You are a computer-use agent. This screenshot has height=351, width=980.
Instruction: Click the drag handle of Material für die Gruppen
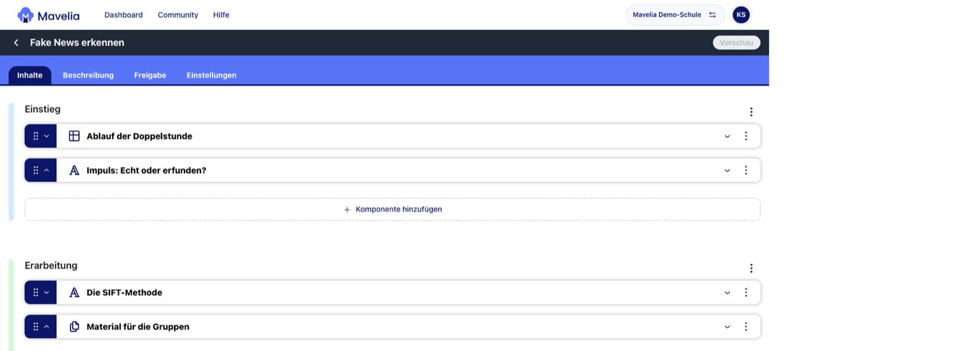pyautogui.click(x=36, y=326)
